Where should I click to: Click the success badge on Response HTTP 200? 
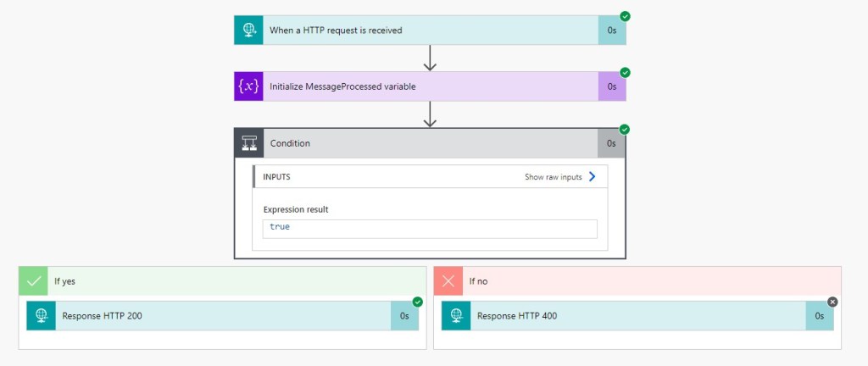[x=417, y=302]
